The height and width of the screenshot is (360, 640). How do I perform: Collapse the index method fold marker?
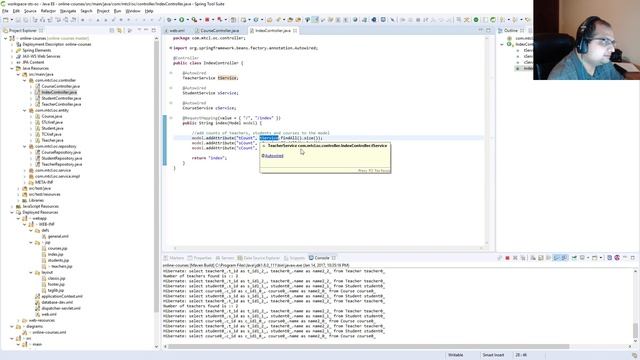tap(171, 118)
